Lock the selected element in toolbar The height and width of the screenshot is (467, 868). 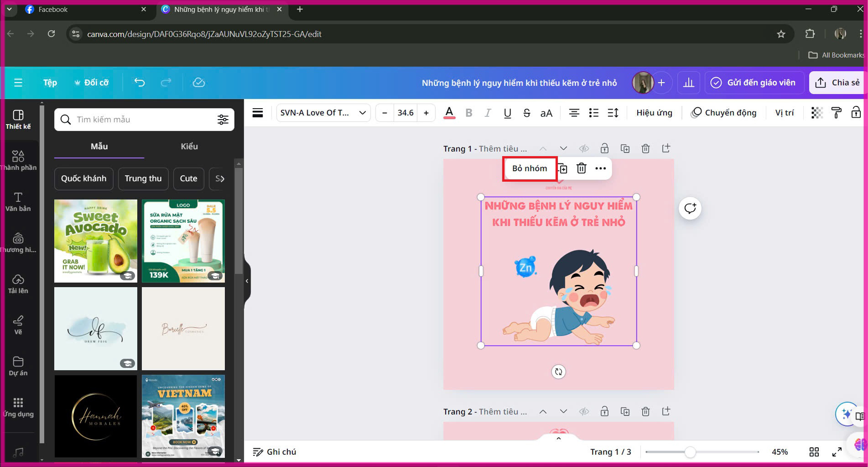[856, 113]
